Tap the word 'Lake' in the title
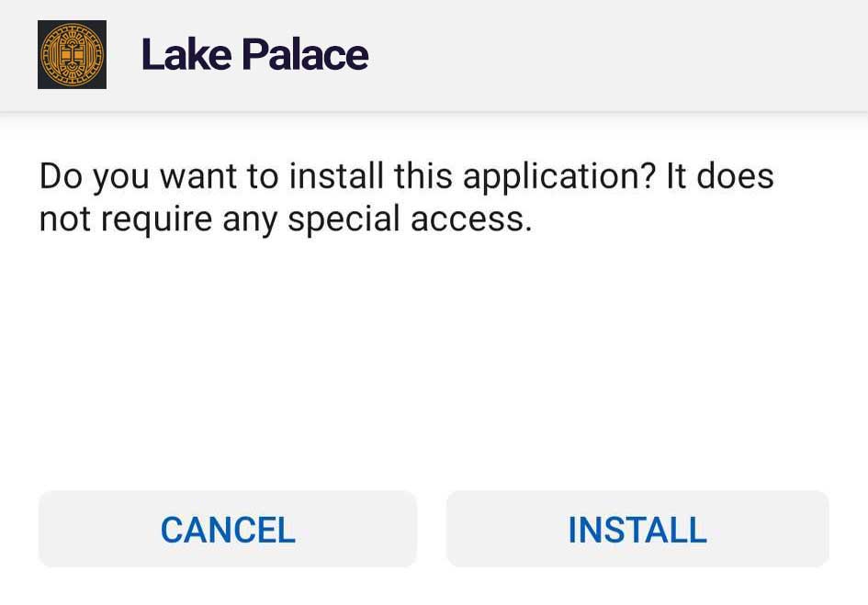This screenshot has height=605, width=868. [x=186, y=55]
